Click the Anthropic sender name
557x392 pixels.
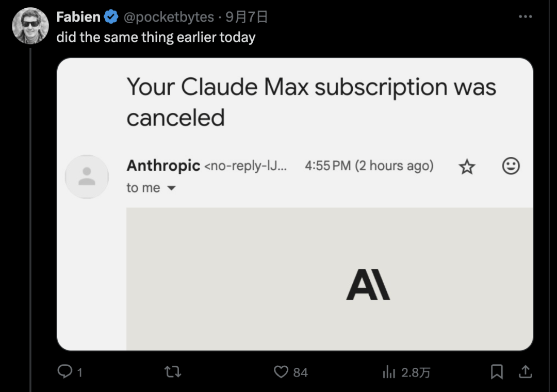163,166
